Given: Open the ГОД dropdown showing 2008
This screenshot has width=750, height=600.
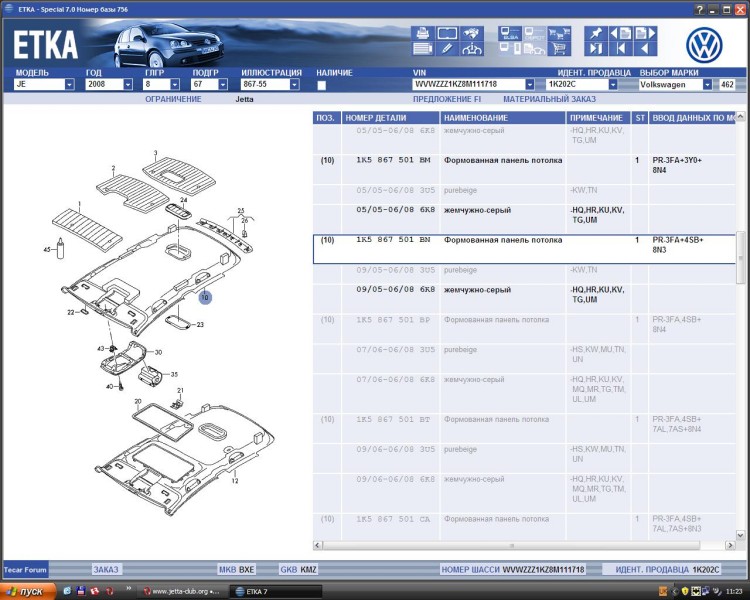Looking at the screenshot, I should coord(128,85).
